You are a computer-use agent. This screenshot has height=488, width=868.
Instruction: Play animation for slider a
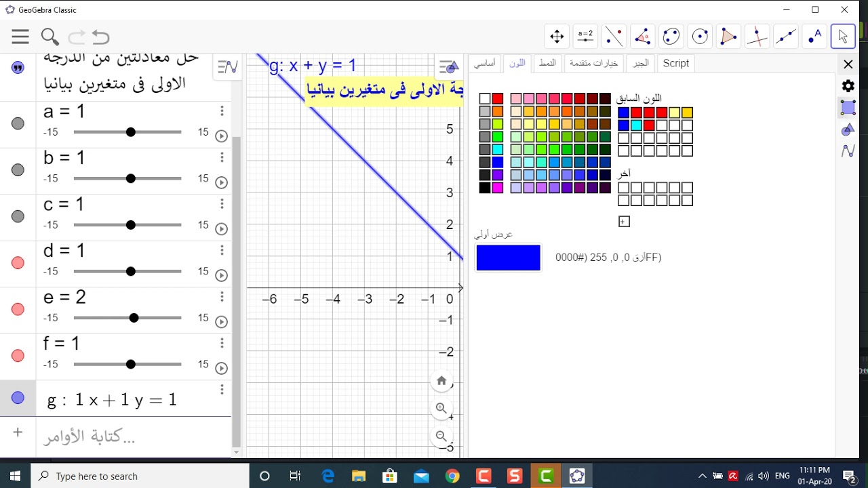point(221,136)
